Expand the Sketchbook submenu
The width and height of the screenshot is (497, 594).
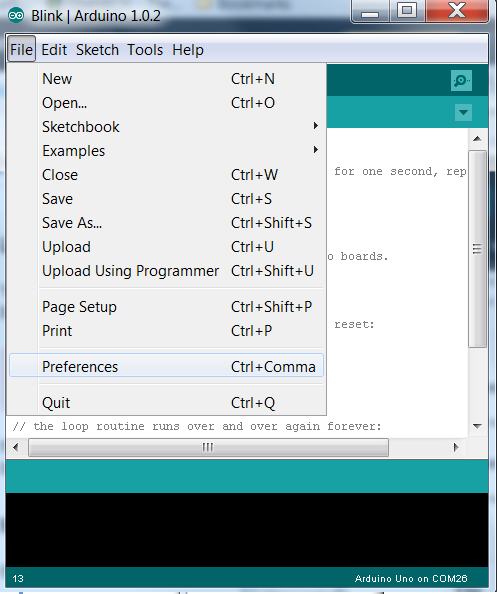[x=166, y=127]
